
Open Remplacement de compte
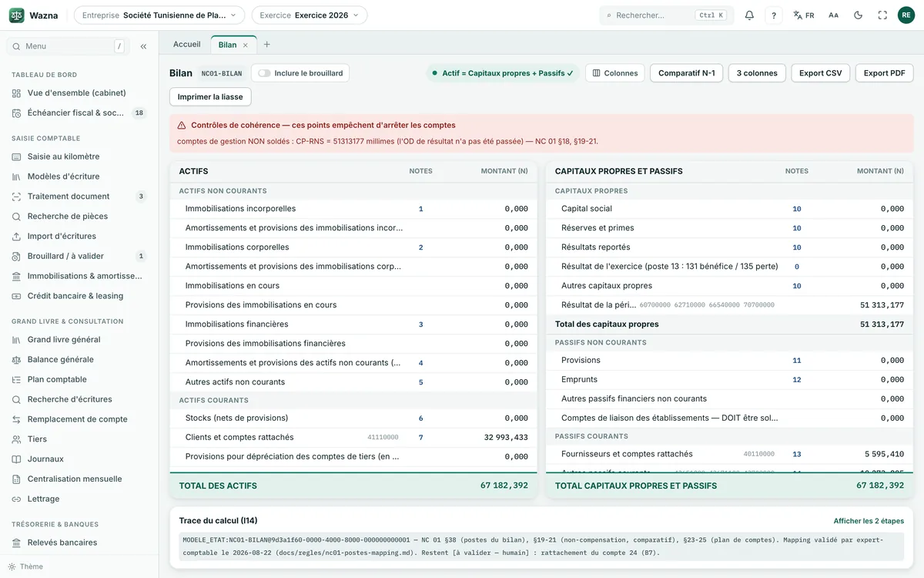tap(79, 419)
